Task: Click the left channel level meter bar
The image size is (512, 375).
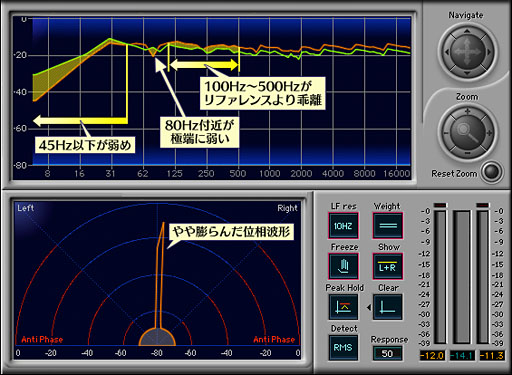Action: pyautogui.click(x=440, y=277)
